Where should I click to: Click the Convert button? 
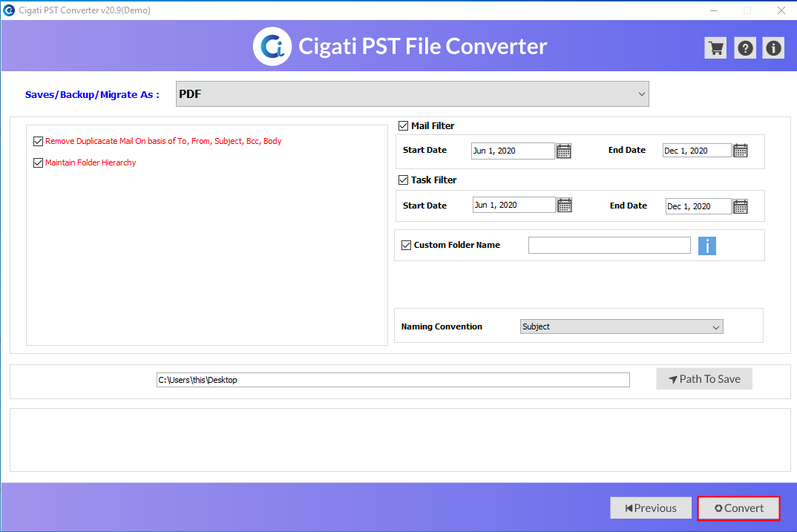[x=738, y=508]
